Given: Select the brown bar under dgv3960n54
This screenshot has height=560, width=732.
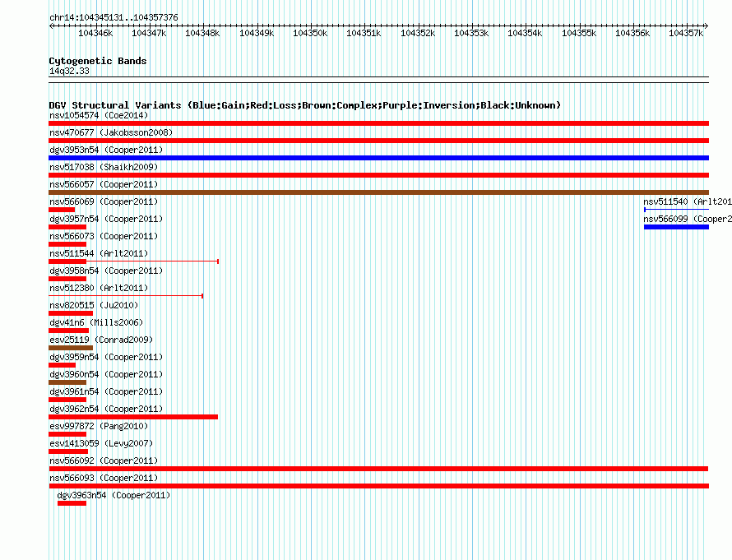Looking at the screenshot, I should (67, 382).
